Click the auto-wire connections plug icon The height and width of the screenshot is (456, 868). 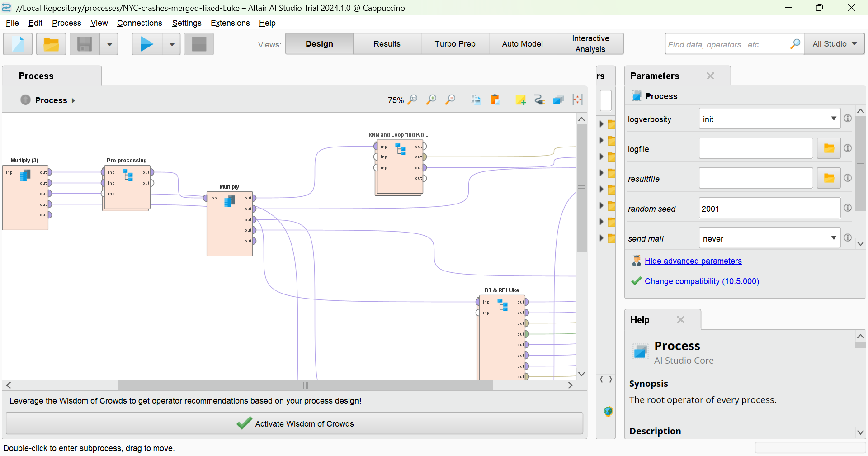point(539,100)
